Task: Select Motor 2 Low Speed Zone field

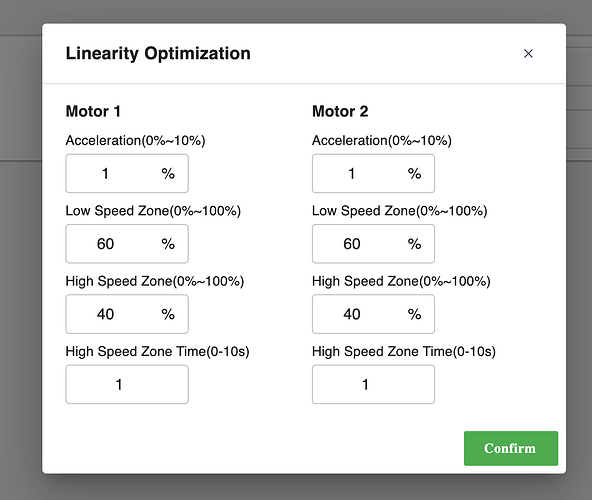Action: [373, 244]
